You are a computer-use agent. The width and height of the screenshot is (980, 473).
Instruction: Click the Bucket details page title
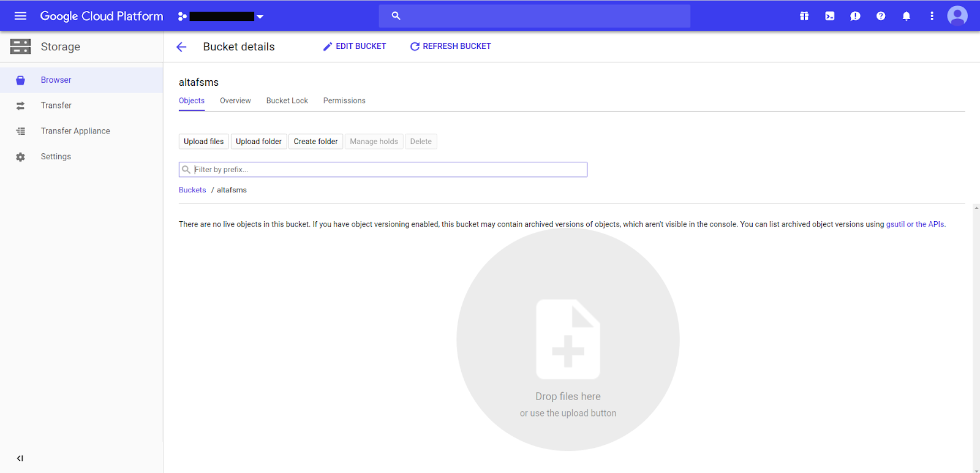tap(239, 47)
